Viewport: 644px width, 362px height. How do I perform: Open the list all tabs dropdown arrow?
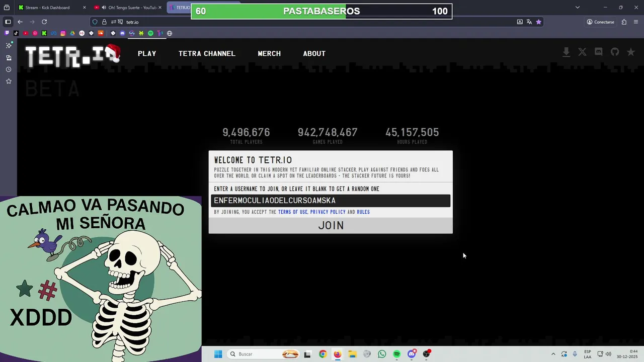pos(578,7)
